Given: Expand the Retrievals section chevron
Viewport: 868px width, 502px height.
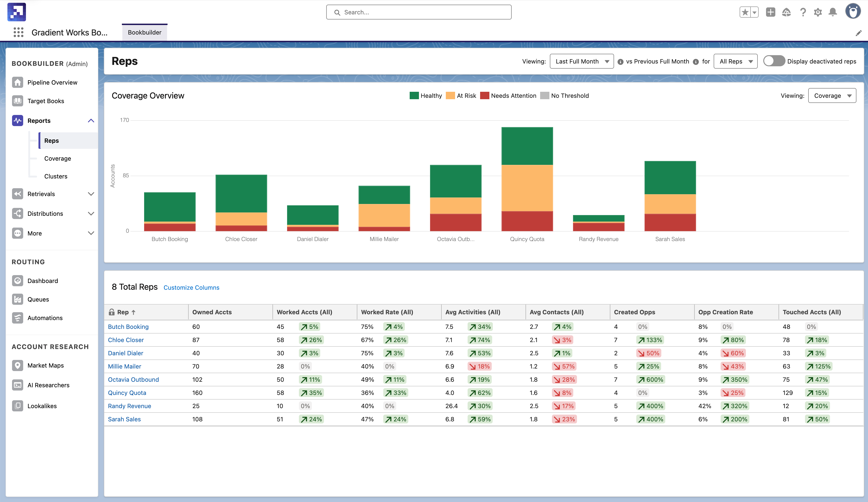Looking at the screenshot, I should coord(91,194).
